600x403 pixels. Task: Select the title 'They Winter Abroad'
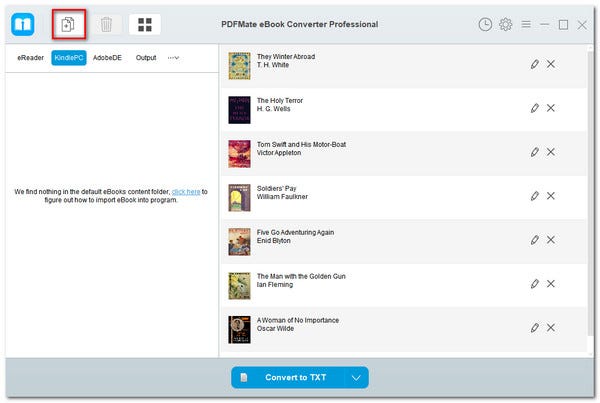click(286, 57)
